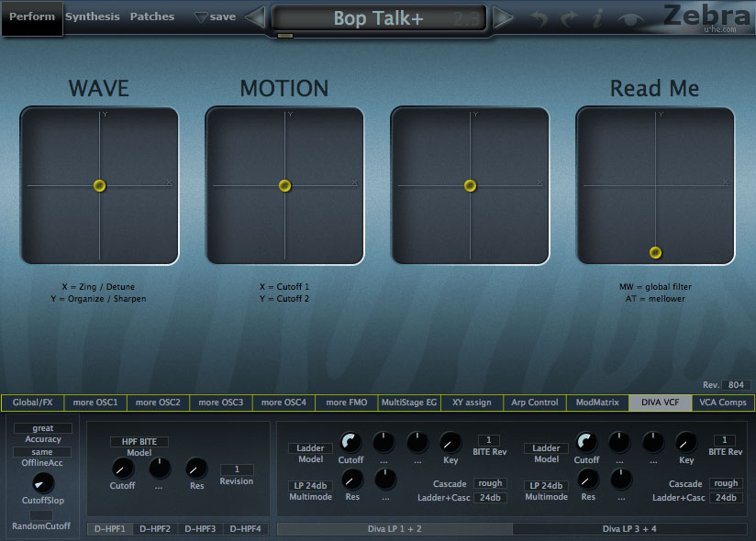
Task: Select the more OSC4 tab
Action: coord(283,403)
